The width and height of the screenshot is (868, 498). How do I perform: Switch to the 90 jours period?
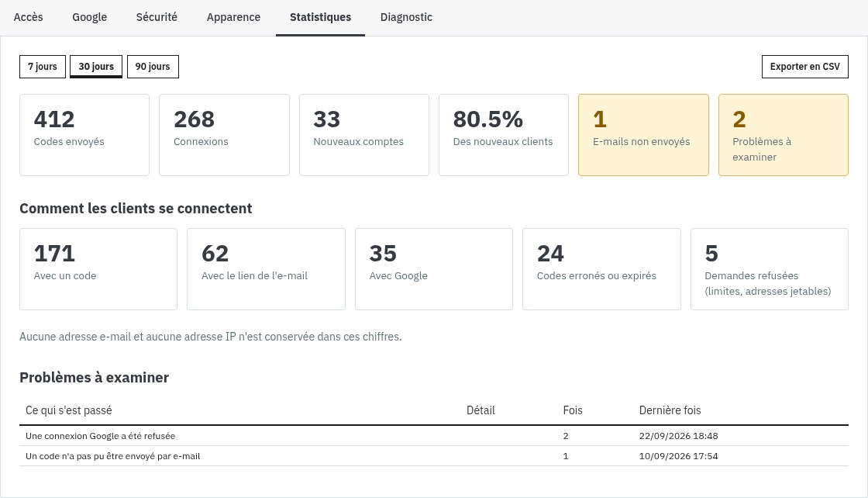[153, 67]
